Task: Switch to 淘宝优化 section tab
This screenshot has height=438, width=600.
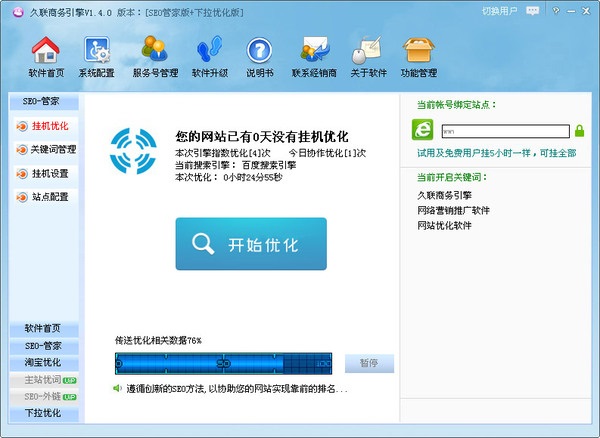Action: tap(44, 363)
